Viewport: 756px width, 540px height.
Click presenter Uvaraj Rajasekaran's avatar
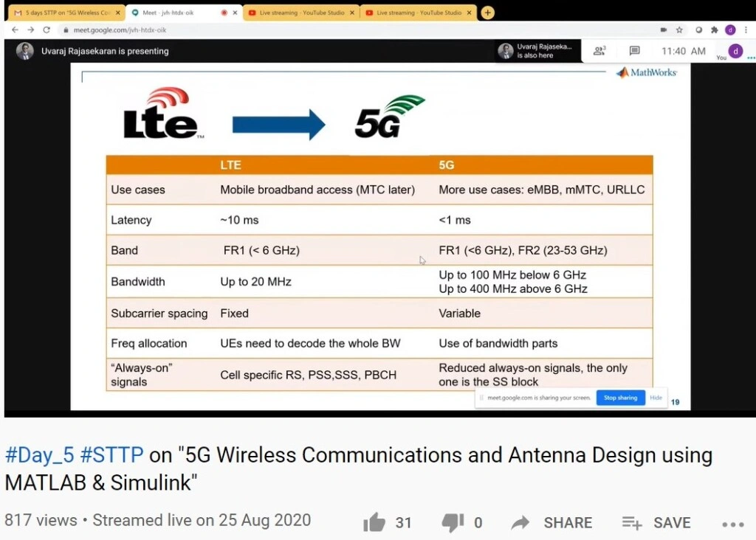point(24,51)
